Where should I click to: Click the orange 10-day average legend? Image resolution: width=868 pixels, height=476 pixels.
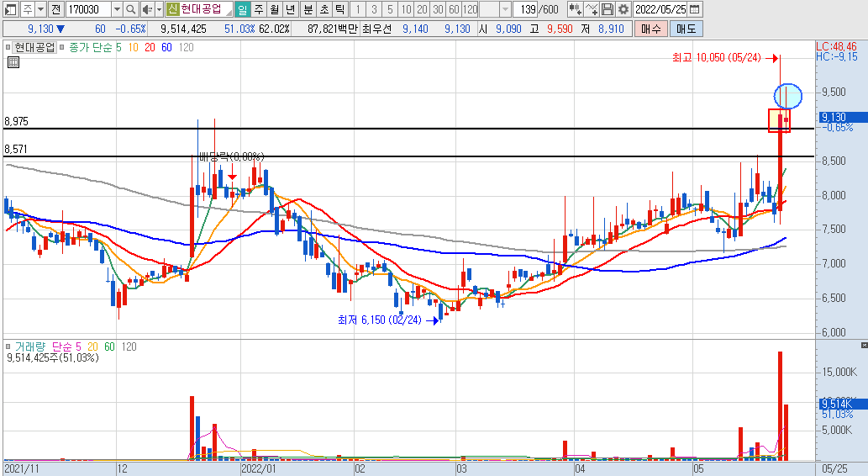point(133,48)
